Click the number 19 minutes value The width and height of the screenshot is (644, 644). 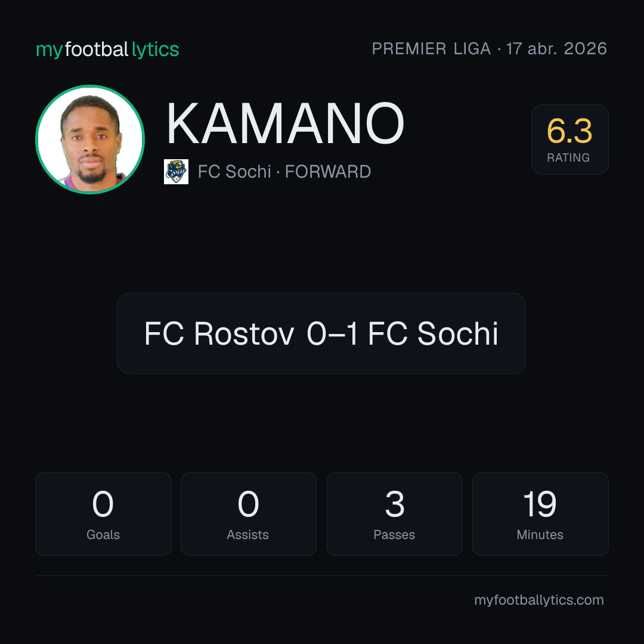[x=540, y=504]
